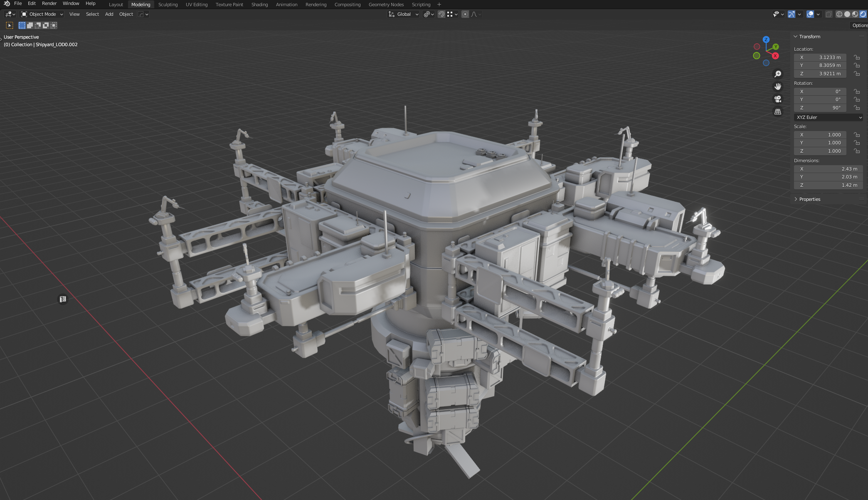Click the Dimensions Z 1.42 m field
This screenshot has height=500, width=868.
(x=828, y=185)
